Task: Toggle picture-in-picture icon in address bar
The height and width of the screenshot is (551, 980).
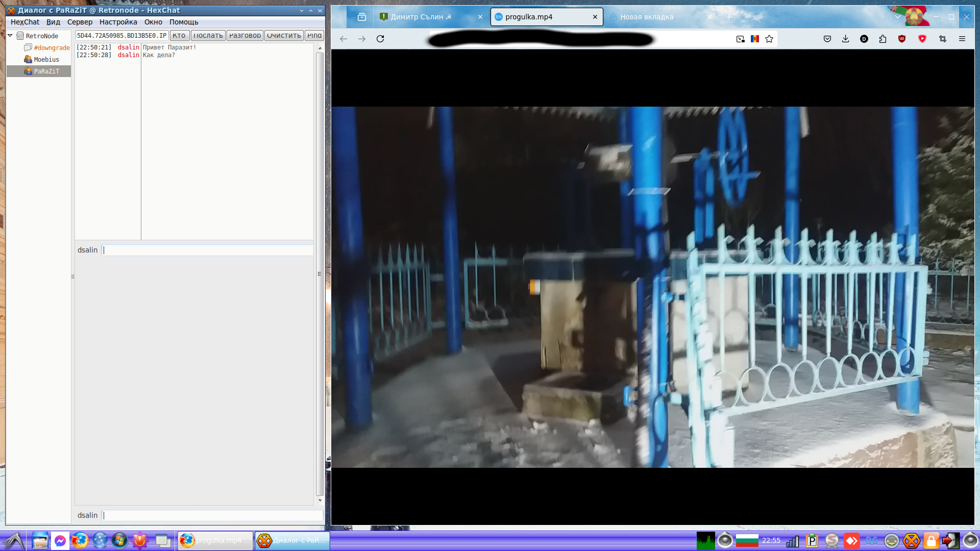Action: click(740, 39)
